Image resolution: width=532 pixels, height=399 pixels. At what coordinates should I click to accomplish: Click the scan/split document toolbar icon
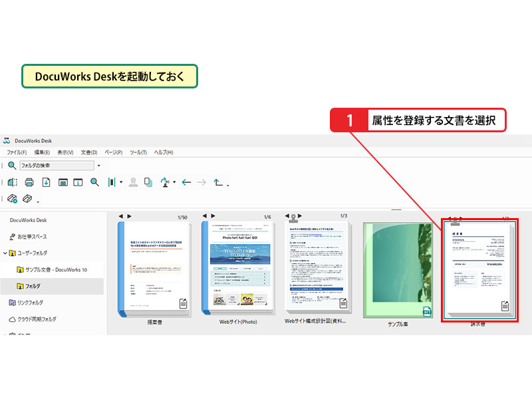(x=13, y=182)
